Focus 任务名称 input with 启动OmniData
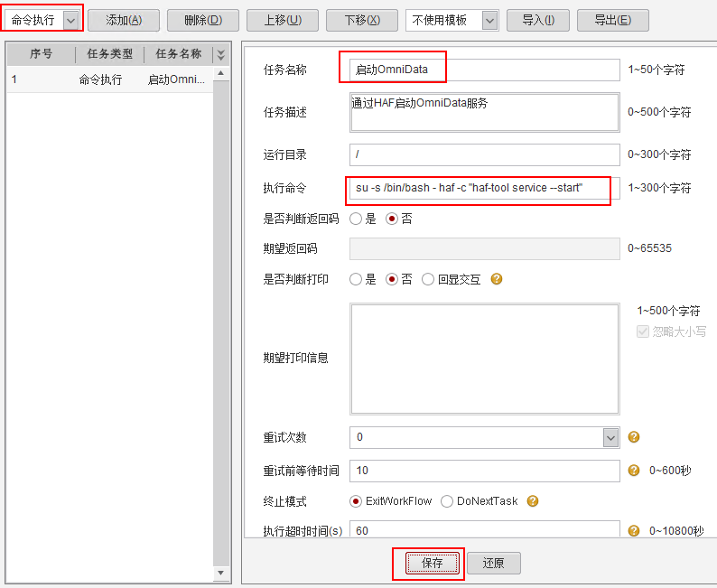The height and width of the screenshot is (588, 717). pos(485,70)
